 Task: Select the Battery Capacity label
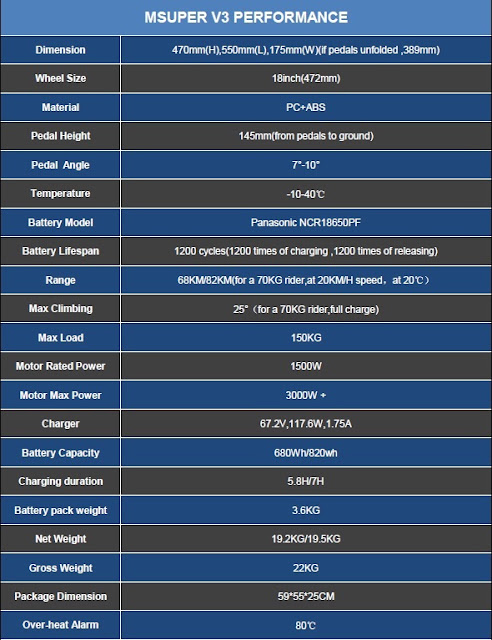(60, 453)
